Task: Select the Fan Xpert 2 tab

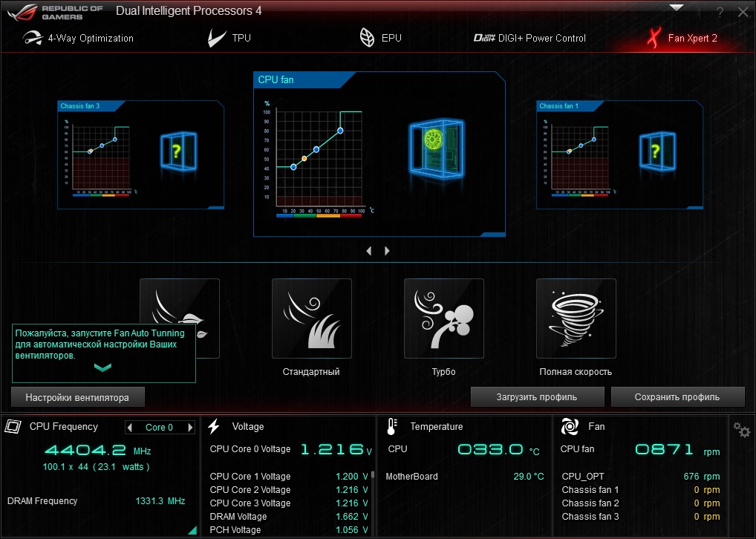Action: [682, 38]
